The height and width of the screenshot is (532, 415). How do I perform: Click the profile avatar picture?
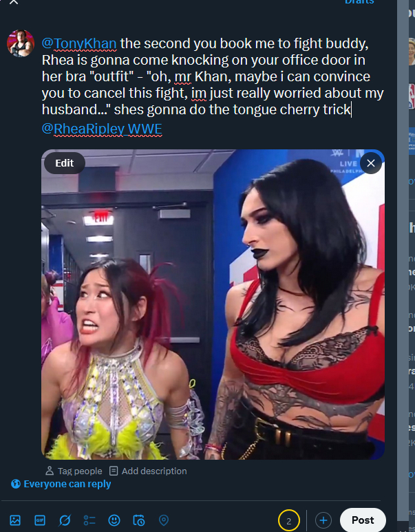click(x=21, y=43)
